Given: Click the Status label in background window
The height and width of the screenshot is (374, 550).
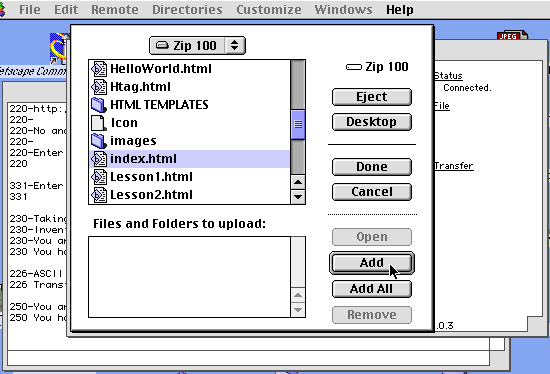Looking at the screenshot, I should 449,76.
